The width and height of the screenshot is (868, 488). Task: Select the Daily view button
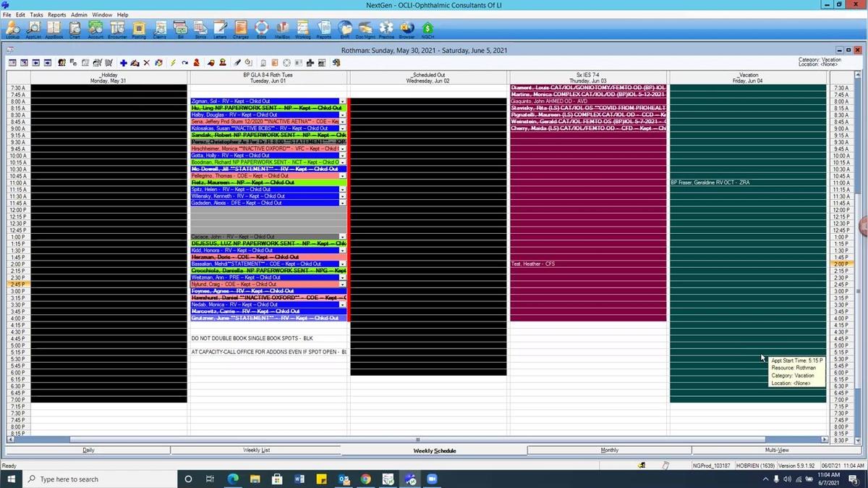click(88, 450)
